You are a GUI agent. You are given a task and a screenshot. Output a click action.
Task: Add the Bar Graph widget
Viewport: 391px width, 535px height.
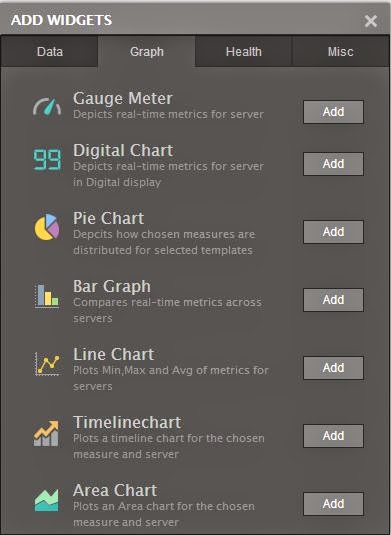[x=333, y=300]
